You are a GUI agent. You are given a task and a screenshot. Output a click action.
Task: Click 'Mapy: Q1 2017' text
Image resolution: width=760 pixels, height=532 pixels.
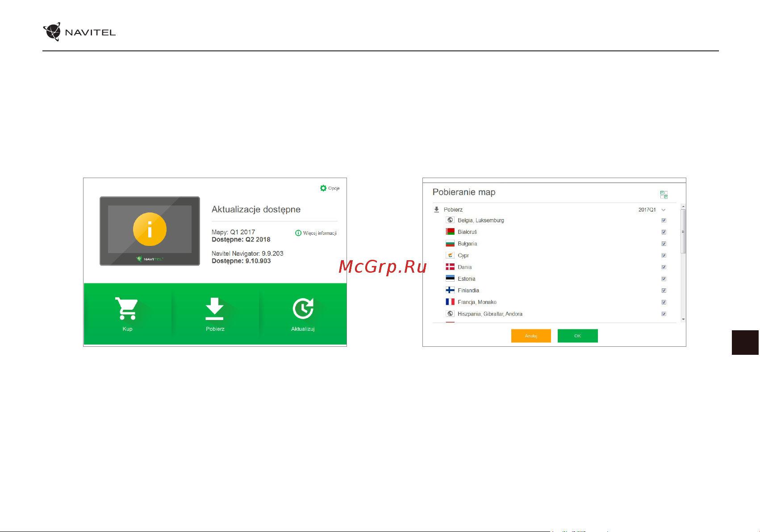233,232
